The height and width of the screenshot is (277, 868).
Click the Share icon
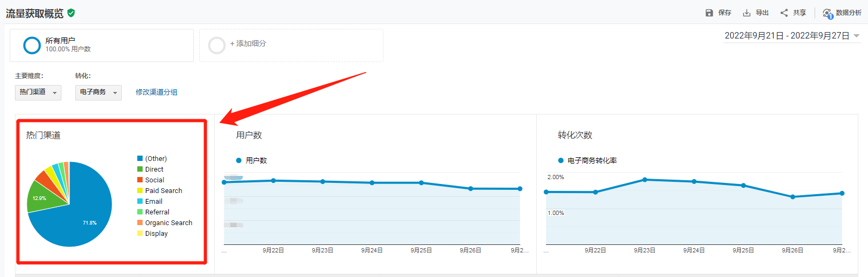[x=784, y=13]
